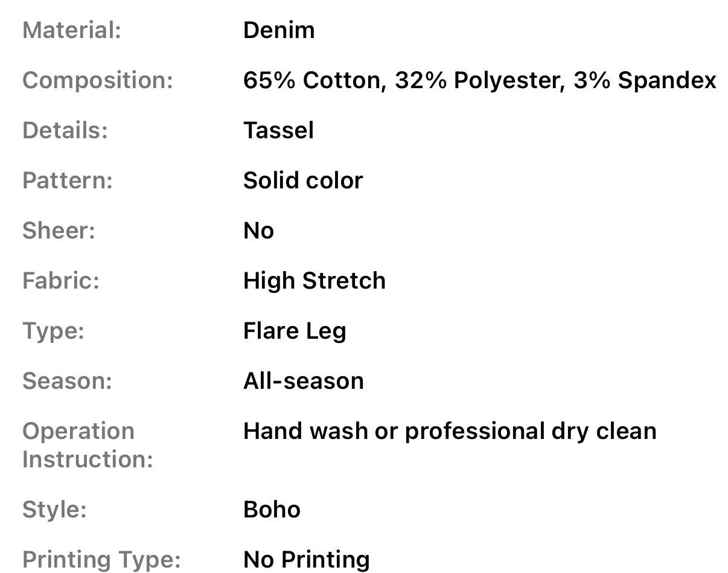The image size is (728, 573).
Task: Click the Pattern label
Action: click(68, 181)
